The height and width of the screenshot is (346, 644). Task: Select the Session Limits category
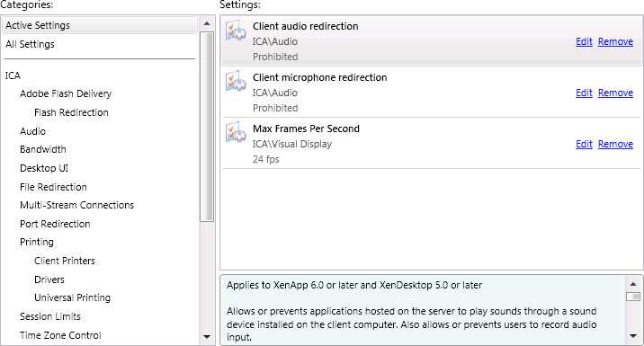pos(50,316)
